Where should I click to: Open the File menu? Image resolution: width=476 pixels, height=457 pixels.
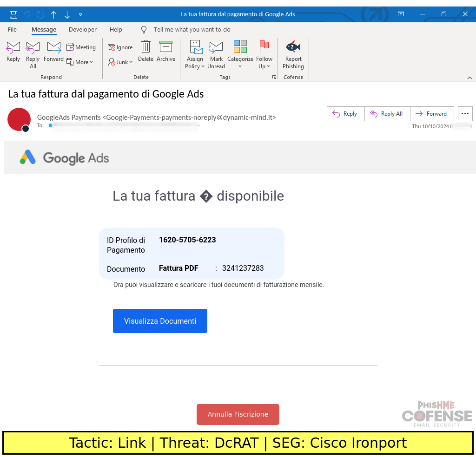(12, 29)
